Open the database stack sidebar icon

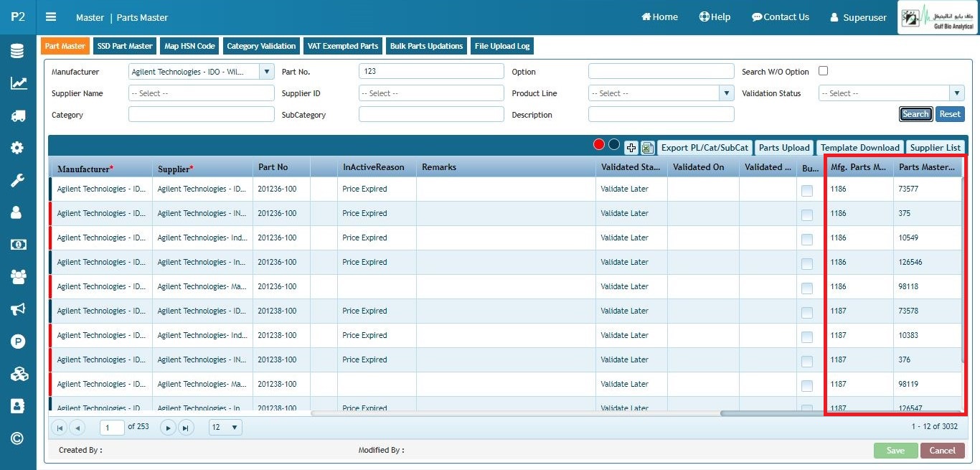pos(18,52)
